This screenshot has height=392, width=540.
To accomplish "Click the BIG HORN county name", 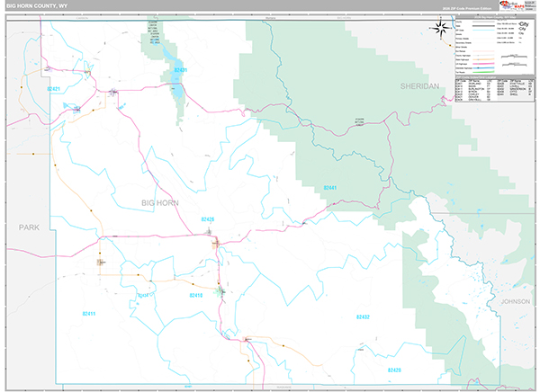I will point(160,203).
